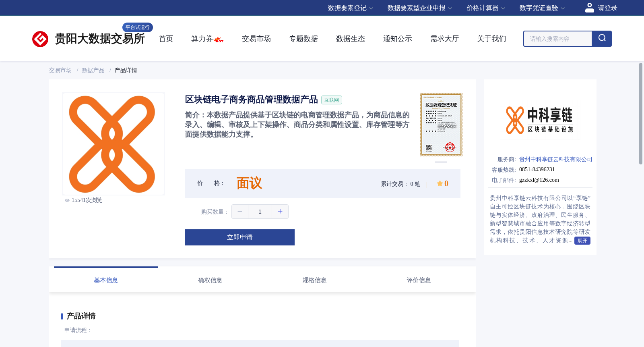644x347 pixels.
Task: Click the search magnifier icon button
Action: pyautogui.click(x=602, y=39)
